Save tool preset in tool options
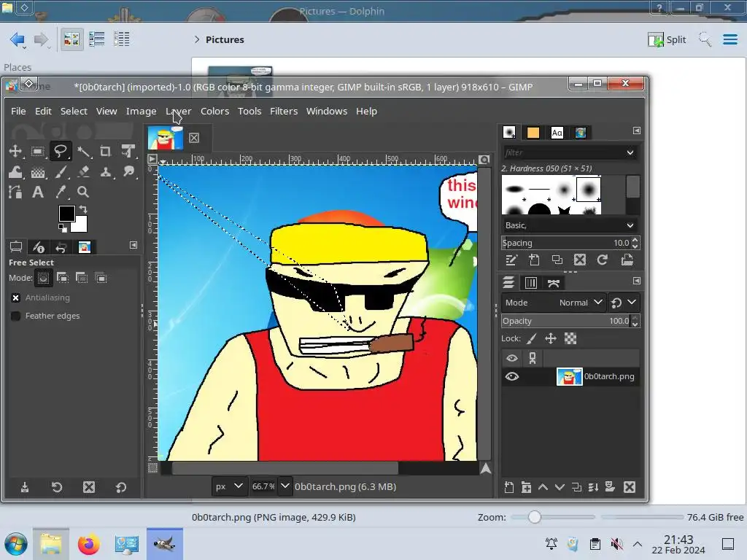This screenshot has width=747, height=560. [25, 486]
